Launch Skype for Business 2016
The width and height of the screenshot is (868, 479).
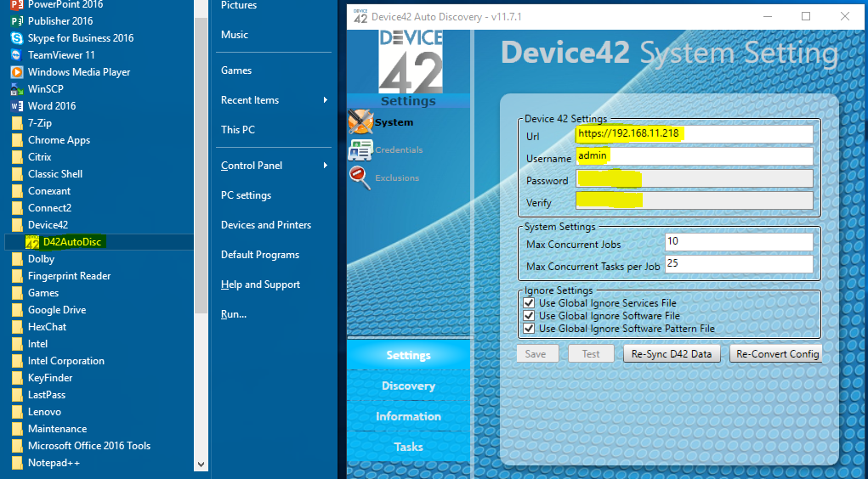72,38
